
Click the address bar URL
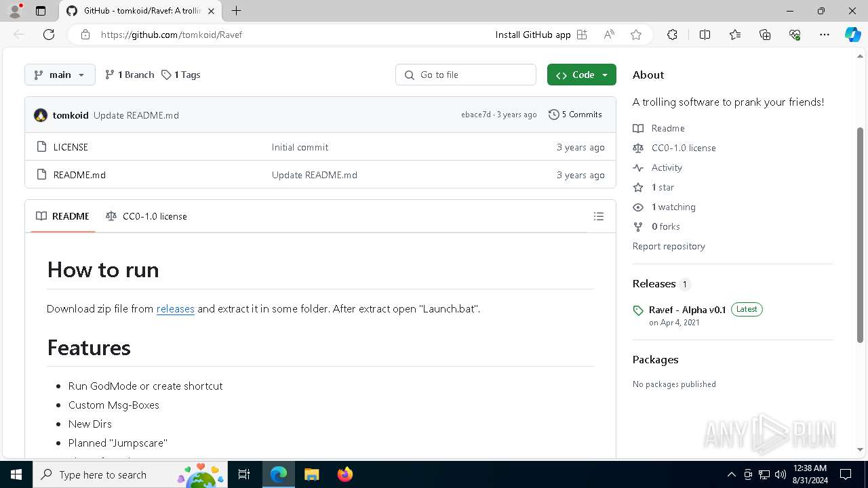172,35
